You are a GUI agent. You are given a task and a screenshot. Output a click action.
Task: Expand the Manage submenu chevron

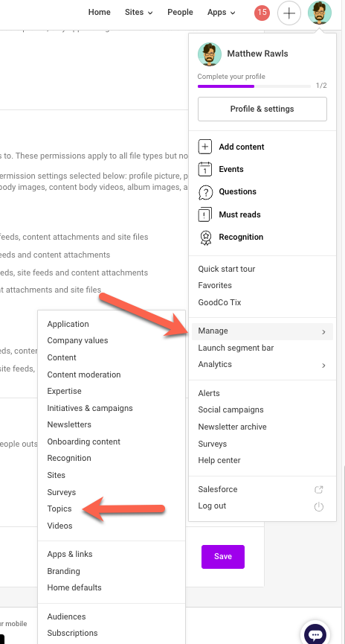click(323, 332)
